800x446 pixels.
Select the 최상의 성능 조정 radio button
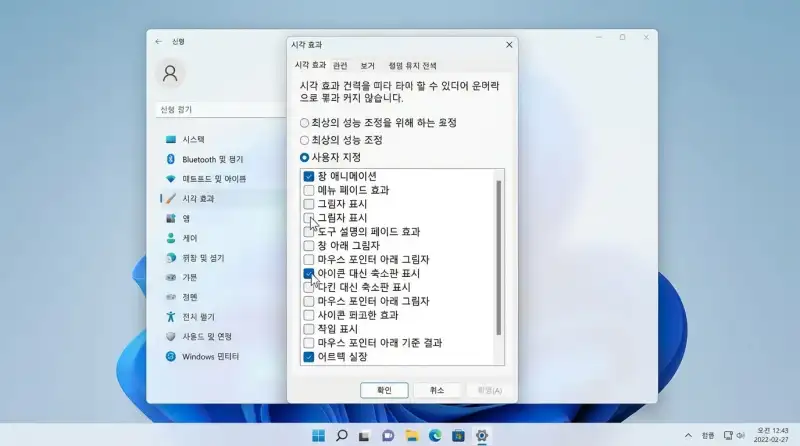[305, 140]
